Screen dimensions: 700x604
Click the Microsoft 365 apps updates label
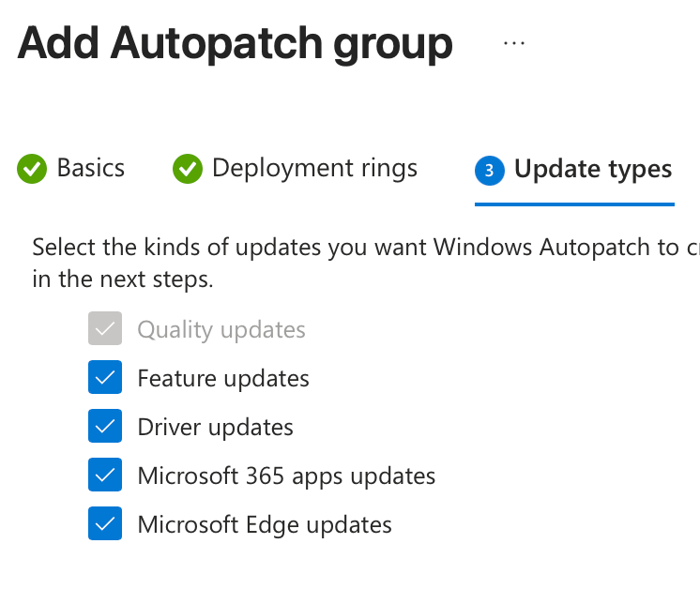[x=286, y=476]
